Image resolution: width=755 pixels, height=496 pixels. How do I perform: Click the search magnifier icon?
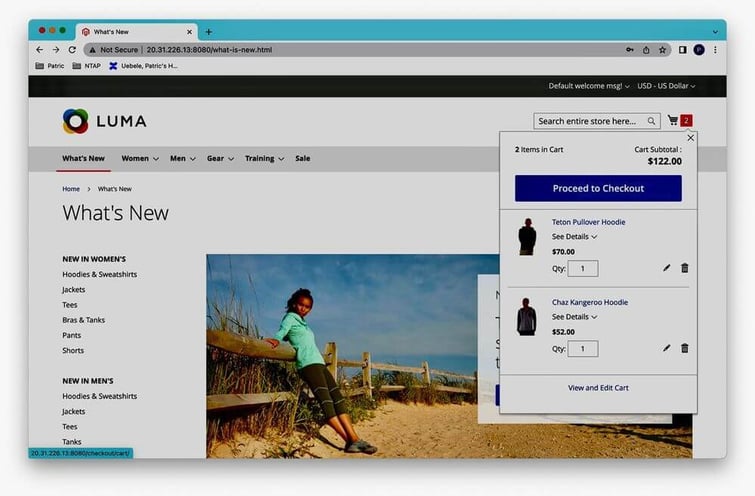(x=652, y=121)
